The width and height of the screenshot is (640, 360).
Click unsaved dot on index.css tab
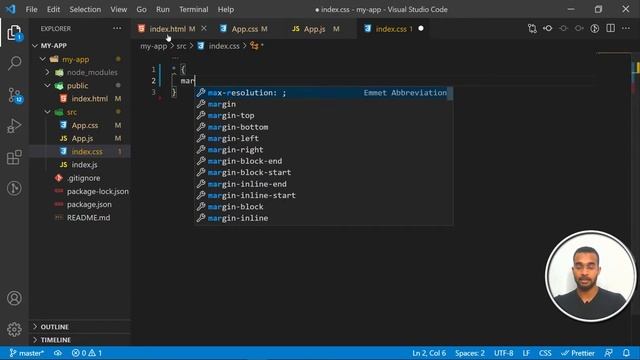click(x=421, y=29)
